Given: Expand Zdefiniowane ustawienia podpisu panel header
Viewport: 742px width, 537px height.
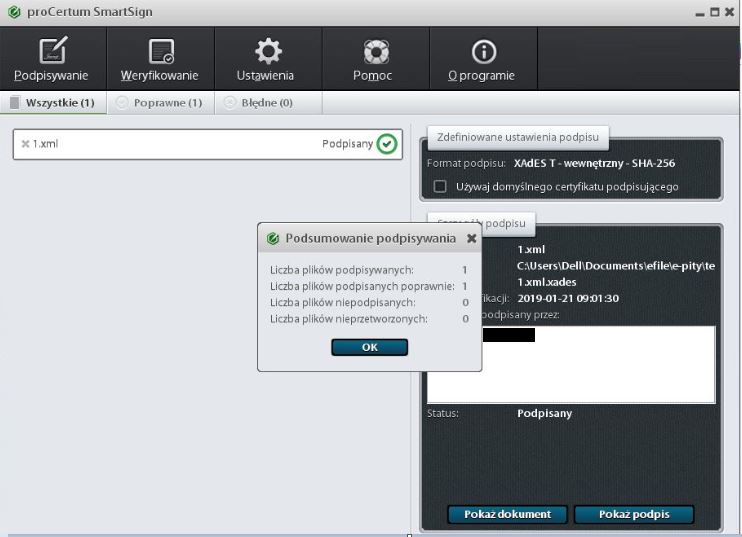Looking at the screenshot, I should point(517,136).
